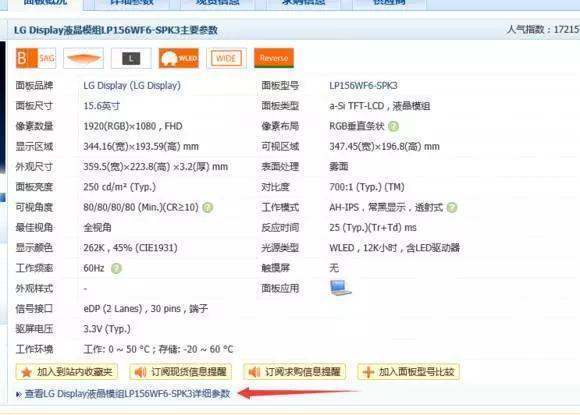Select the heading LG Display液晶模组LP156WF6-SPK3主要参数
Viewport: 580px width, 415px height.
click(x=115, y=30)
